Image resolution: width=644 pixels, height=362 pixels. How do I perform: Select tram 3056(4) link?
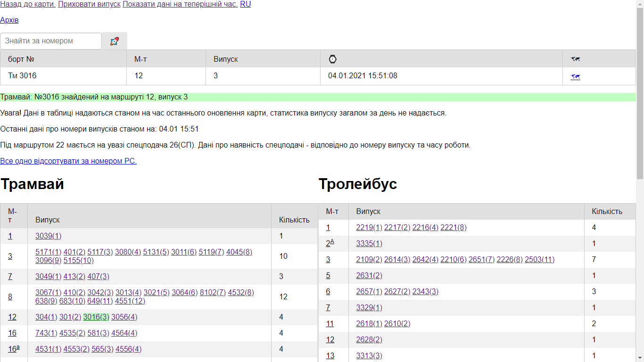coord(124,317)
